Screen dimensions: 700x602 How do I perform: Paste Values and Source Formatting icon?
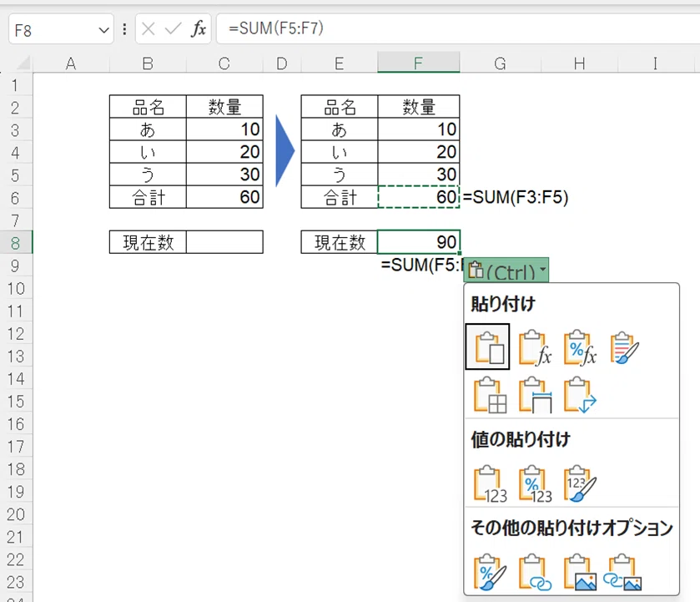coord(580,484)
